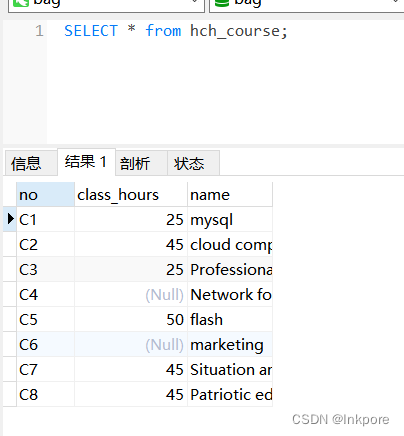Select the 结果 1 tab

(86, 162)
